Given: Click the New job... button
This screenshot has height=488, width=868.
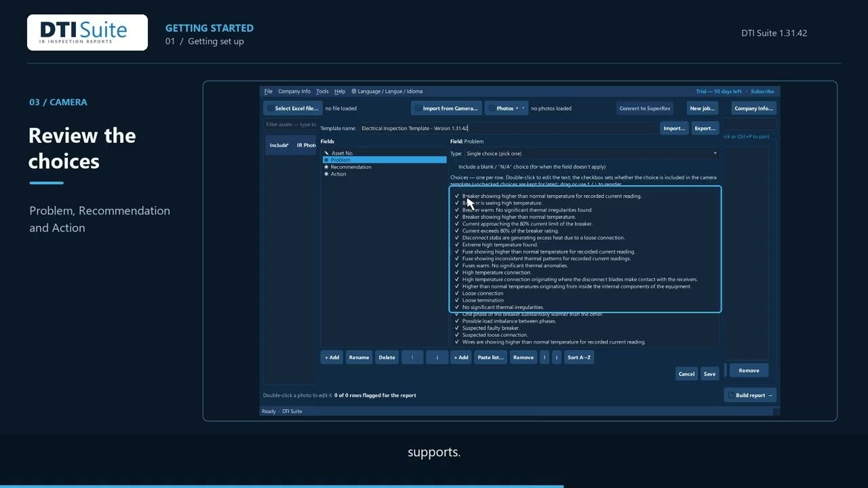Looking at the screenshot, I should click(702, 108).
